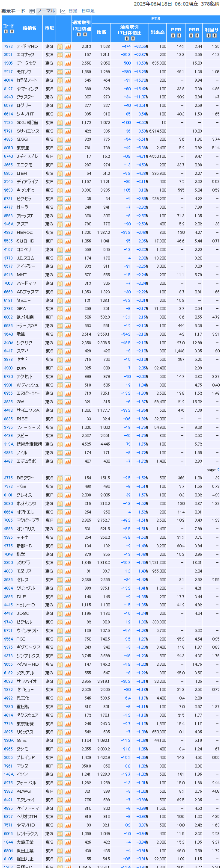The width and height of the screenshot is (224, 868).
Task: Click ネクスウェア stock name cell
Action: [29, 715]
